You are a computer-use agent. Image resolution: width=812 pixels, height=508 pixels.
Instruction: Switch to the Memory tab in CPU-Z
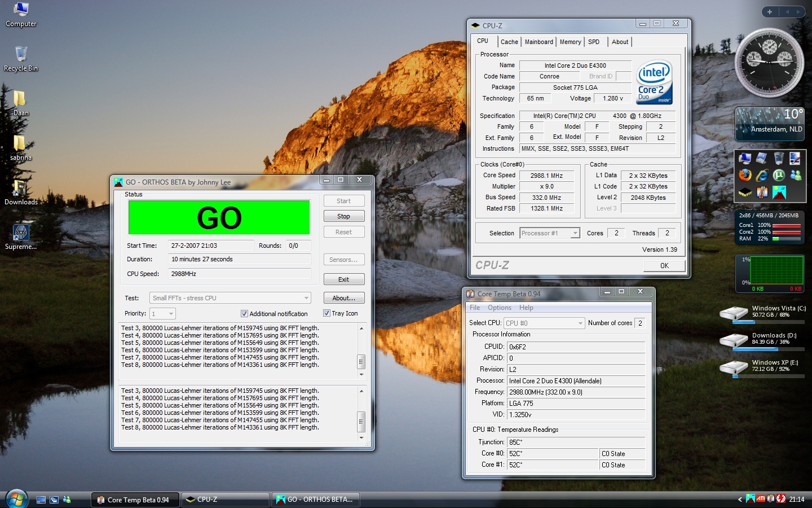[570, 42]
